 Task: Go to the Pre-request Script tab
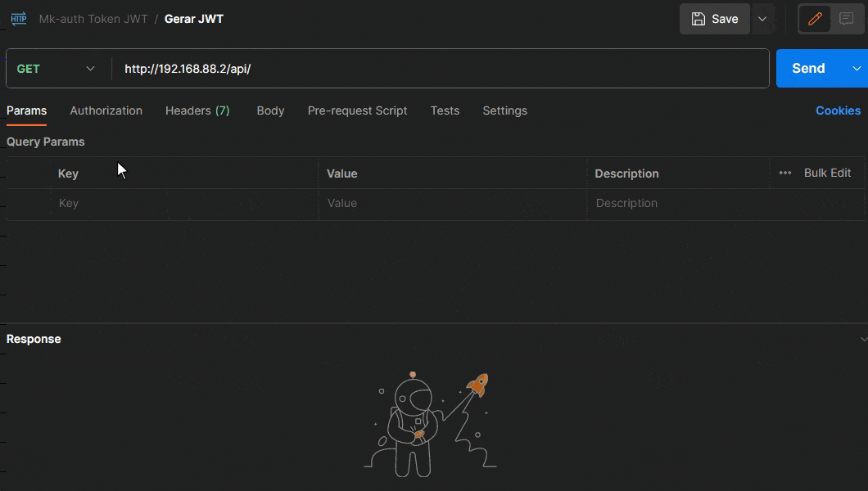pyautogui.click(x=357, y=110)
